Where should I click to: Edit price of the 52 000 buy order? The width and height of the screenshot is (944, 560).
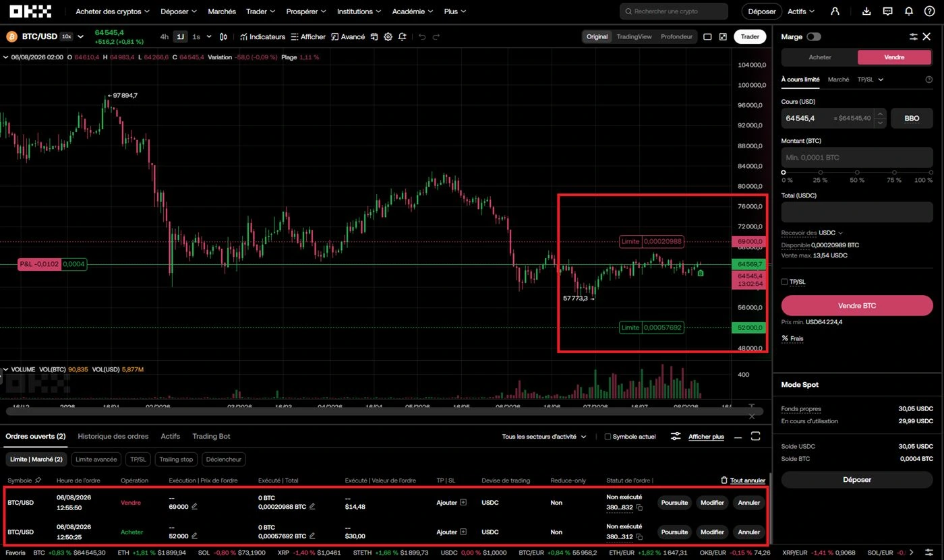pyautogui.click(x=195, y=536)
